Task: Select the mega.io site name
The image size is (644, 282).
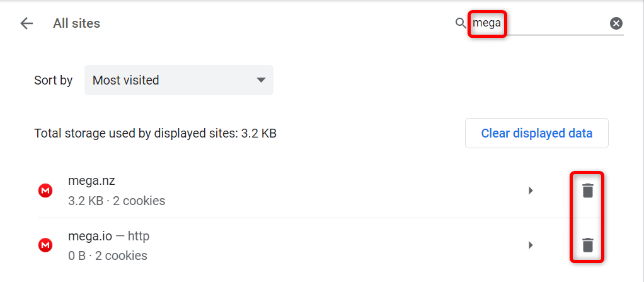Action: pos(90,237)
